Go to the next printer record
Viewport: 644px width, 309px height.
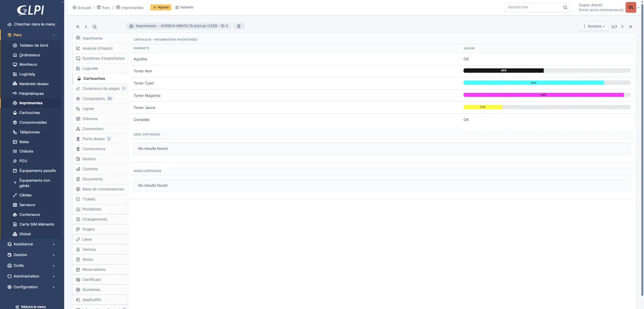622,27
